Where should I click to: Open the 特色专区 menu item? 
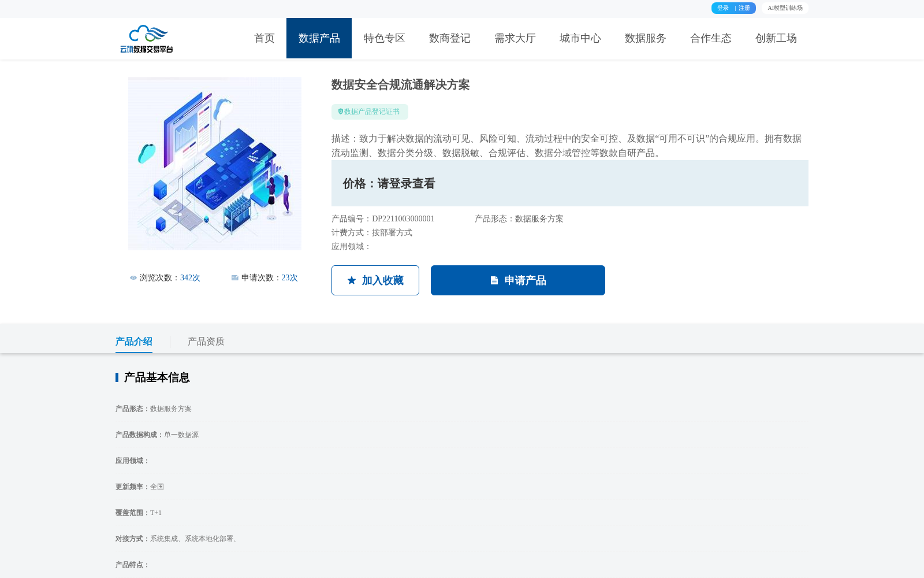[x=384, y=38]
